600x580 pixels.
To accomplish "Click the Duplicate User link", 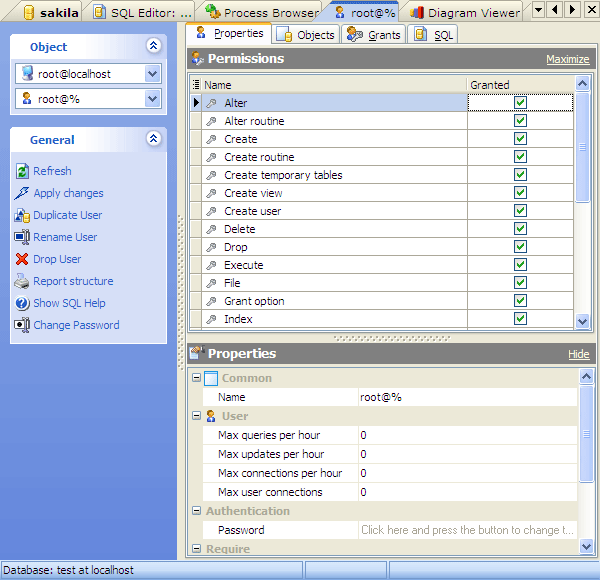I will point(68,215).
